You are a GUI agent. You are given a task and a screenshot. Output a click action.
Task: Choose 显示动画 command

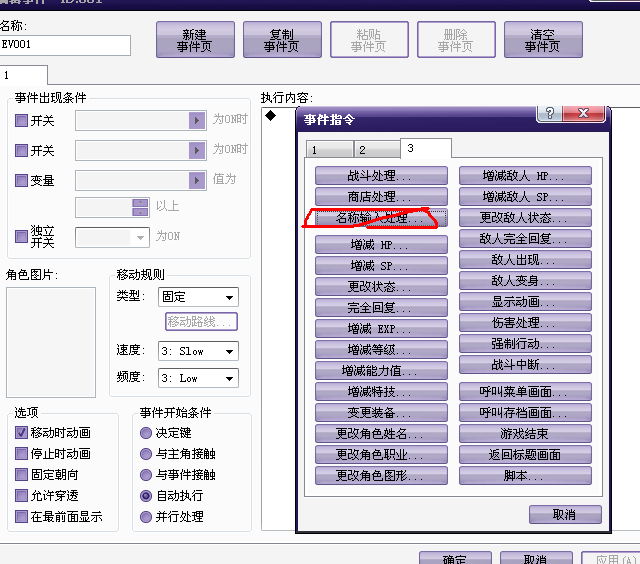[525, 302]
